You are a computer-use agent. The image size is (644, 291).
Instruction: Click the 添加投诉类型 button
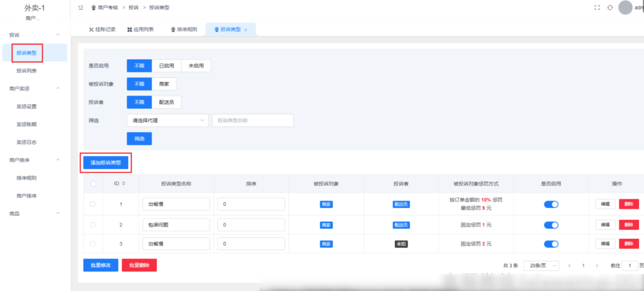(x=106, y=163)
